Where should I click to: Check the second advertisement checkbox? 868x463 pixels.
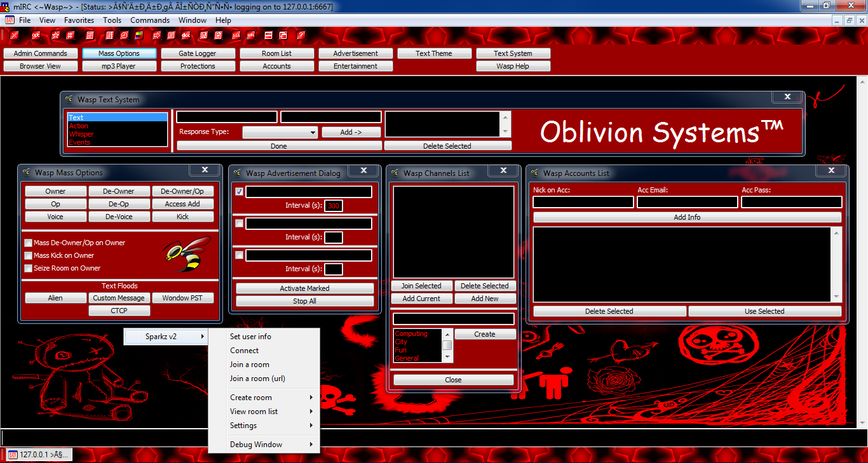click(240, 223)
